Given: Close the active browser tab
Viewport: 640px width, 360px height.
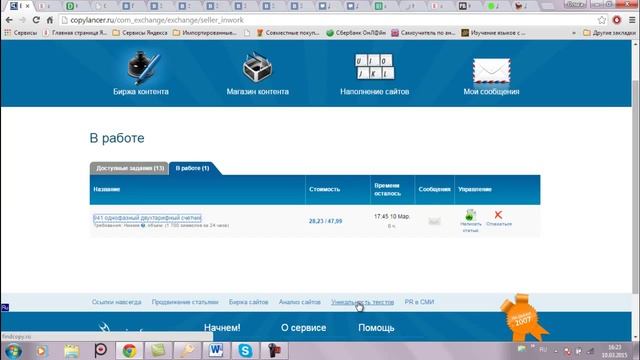Looking at the screenshot, I should pos(27,6).
